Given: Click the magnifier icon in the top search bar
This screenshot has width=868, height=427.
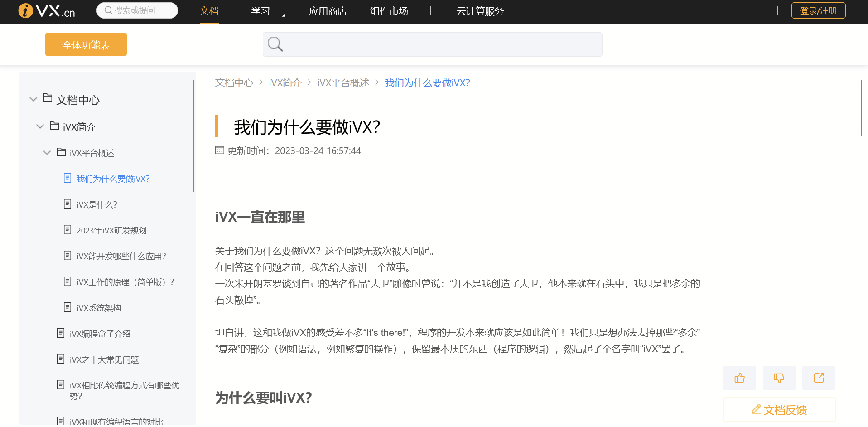Looking at the screenshot, I should point(107,10).
